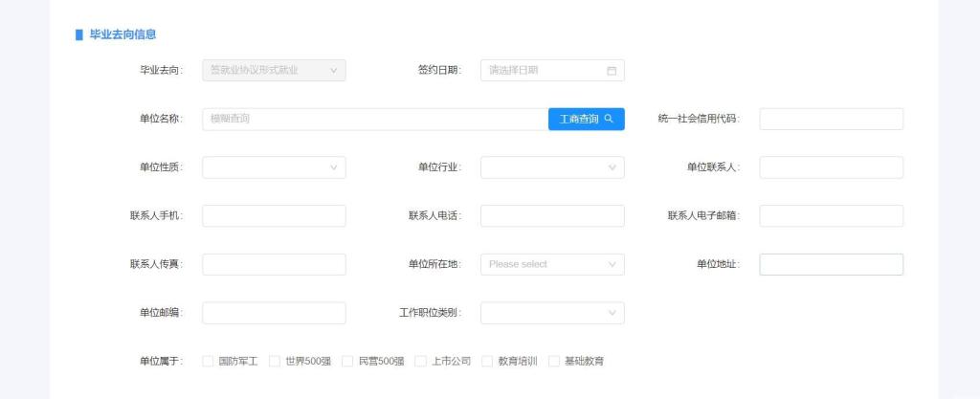
Task: Open the 毕业去向 dropdown
Action: click(x=274, y=70)
